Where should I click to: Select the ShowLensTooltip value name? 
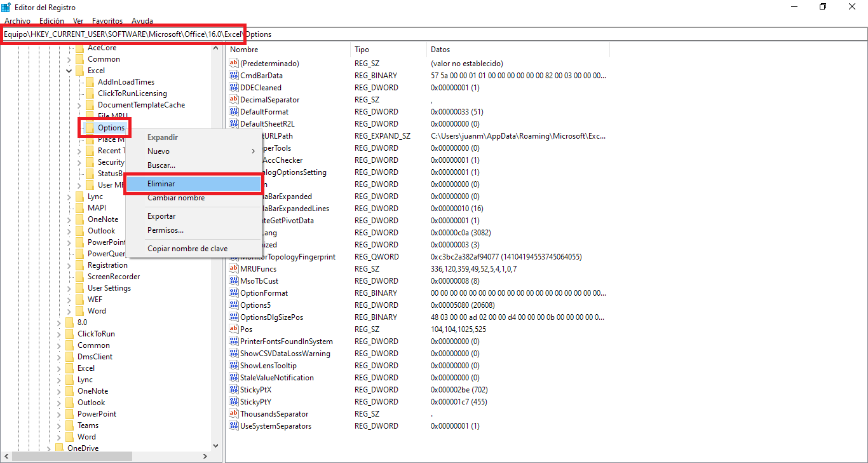(x=268, y=366)
